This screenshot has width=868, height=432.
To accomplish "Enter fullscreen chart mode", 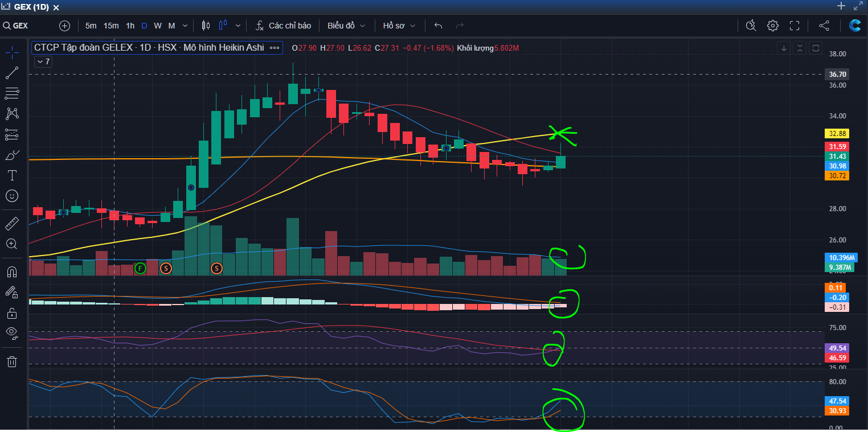I will 795,25.
